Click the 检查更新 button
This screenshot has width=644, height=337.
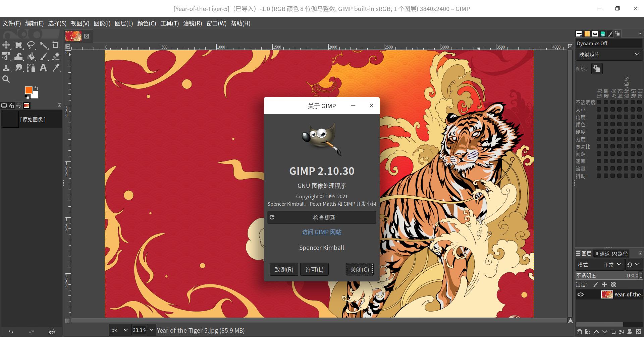pyautogui.click(x=322, y=217)
